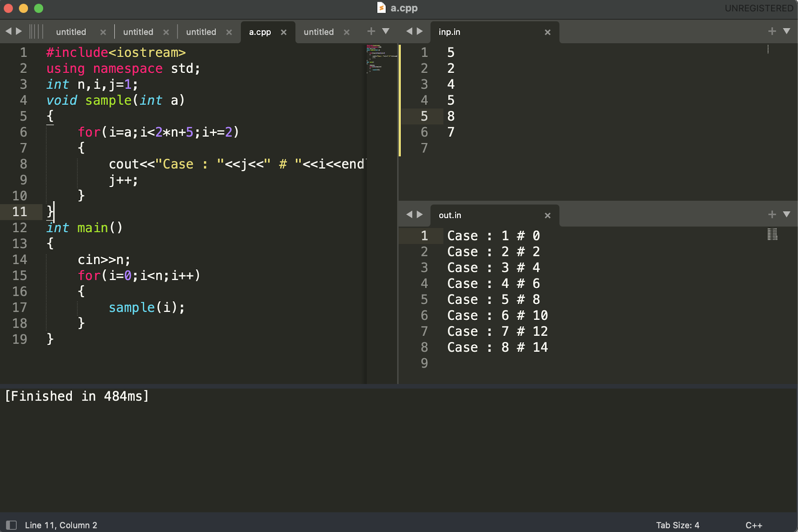Switch to untitled tab right of a.cpp

(319, 32)
